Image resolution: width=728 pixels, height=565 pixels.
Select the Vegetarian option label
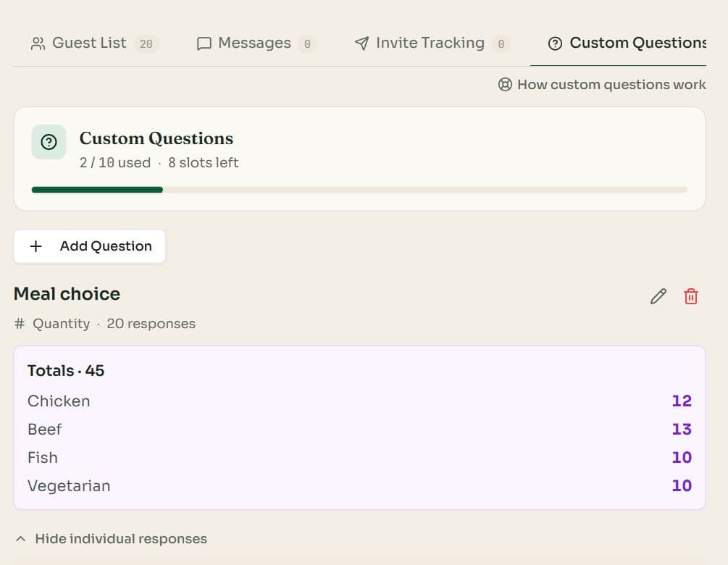(x=69, y=486)
